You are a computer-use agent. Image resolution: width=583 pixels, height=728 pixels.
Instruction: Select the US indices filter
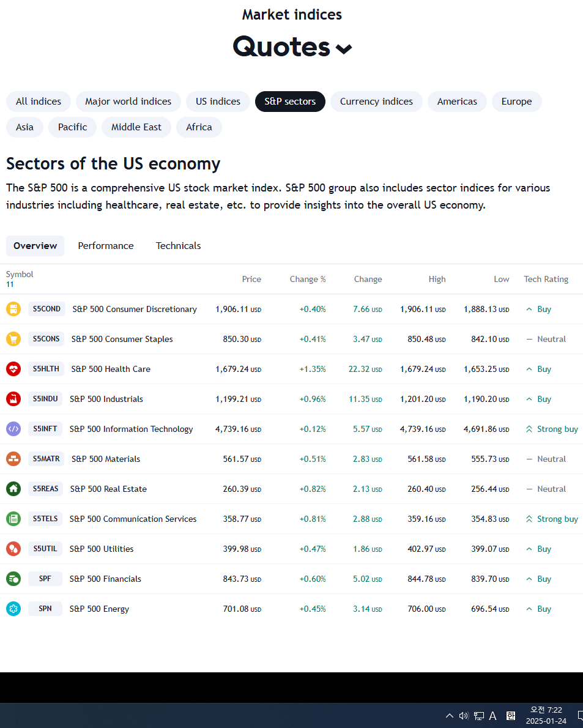pos(218,101)
